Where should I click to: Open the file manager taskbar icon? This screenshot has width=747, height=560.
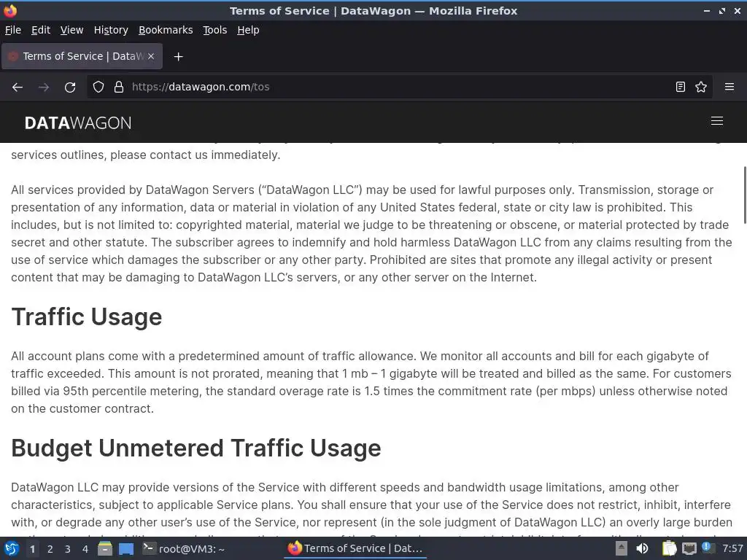coord(105,548)
